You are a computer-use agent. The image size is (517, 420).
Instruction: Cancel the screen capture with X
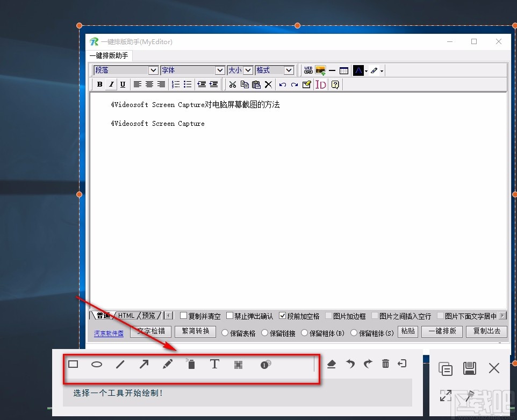tap(494, 368)
